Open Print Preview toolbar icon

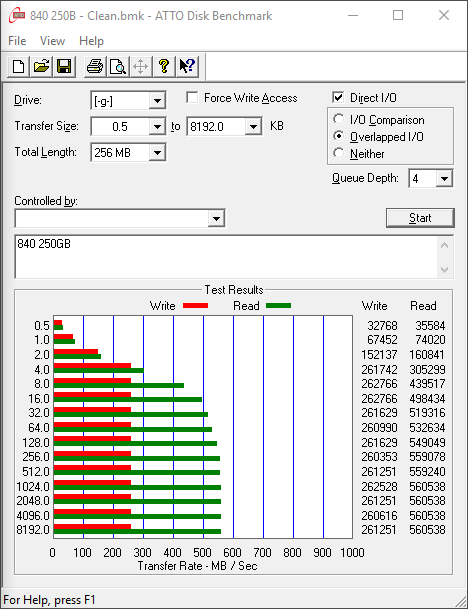coord(118,66)
